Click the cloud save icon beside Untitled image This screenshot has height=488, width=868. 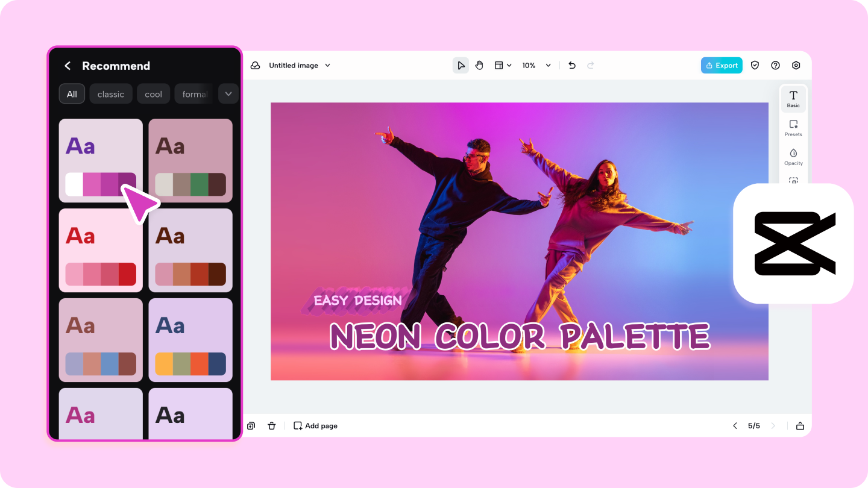click(255, 65)
